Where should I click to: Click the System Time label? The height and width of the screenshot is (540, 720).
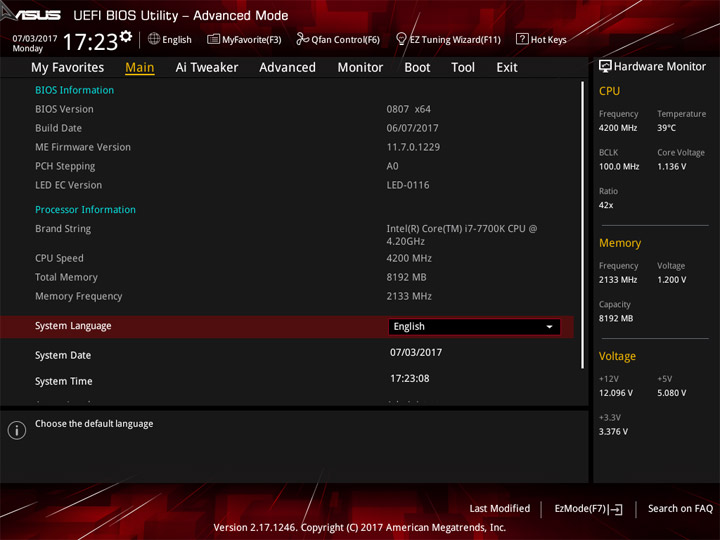(x=63, y=381)
